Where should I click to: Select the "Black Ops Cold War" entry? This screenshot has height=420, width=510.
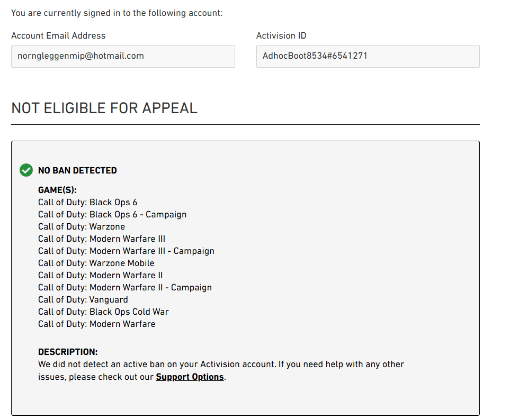click(x=103, y=312)
